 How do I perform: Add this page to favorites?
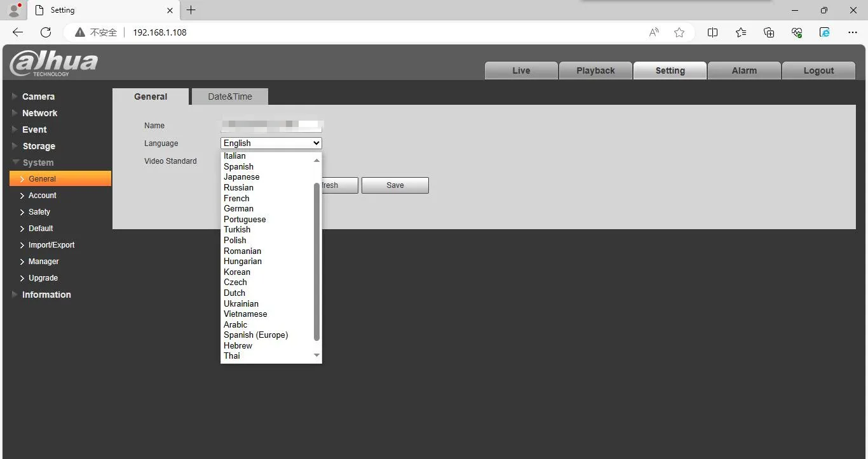pyautogui.click(x=679, y=32)
